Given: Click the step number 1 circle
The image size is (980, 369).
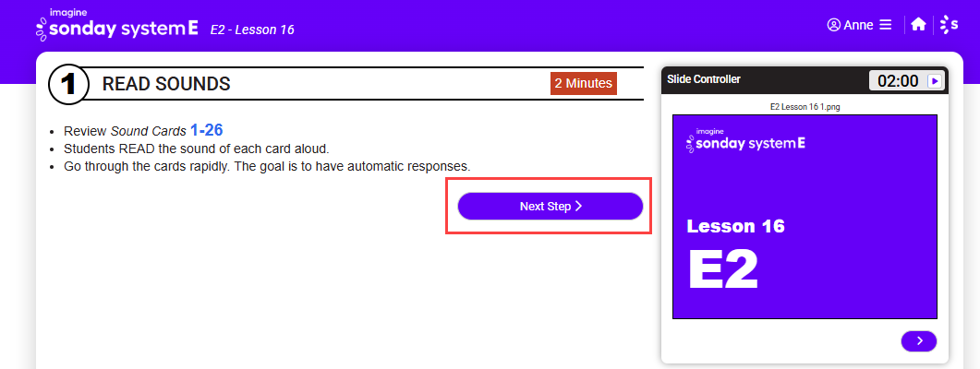Looking at the screenshot, I should (67, 84).
